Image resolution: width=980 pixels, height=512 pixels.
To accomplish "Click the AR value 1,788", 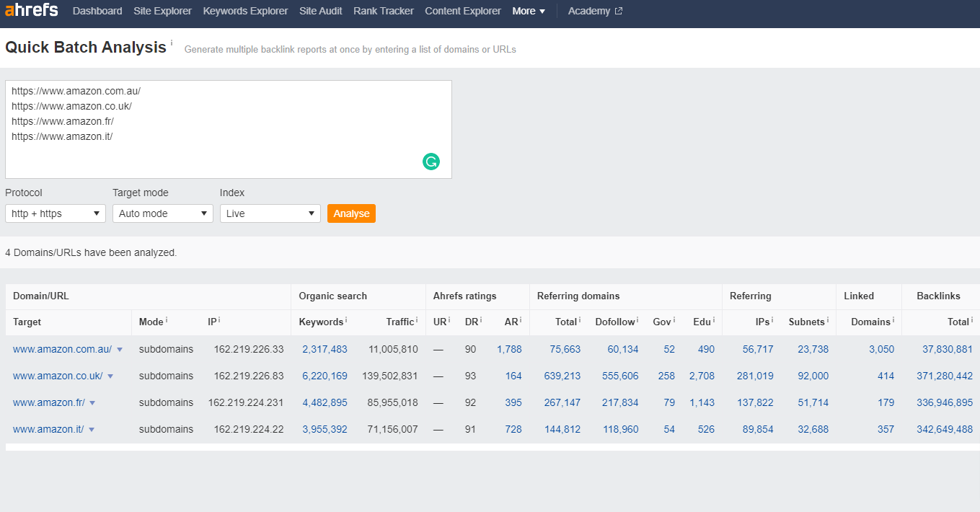I will coord(509,349).
